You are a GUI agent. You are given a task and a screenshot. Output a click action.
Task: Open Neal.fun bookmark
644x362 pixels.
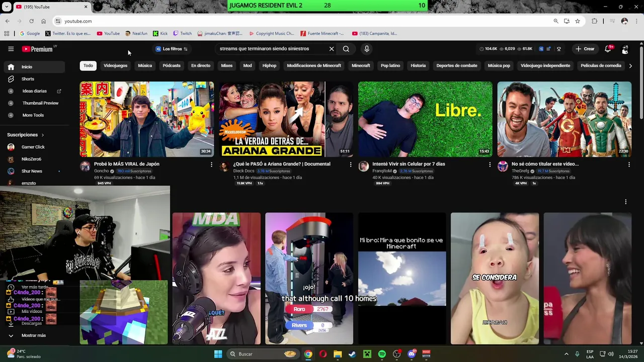click(x=136, y=34)
